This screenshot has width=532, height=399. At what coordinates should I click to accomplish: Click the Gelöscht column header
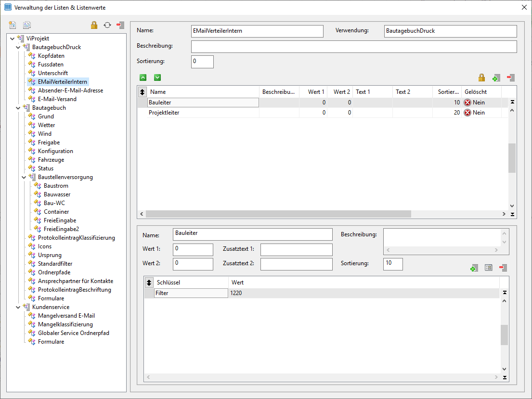click(481, 92)
